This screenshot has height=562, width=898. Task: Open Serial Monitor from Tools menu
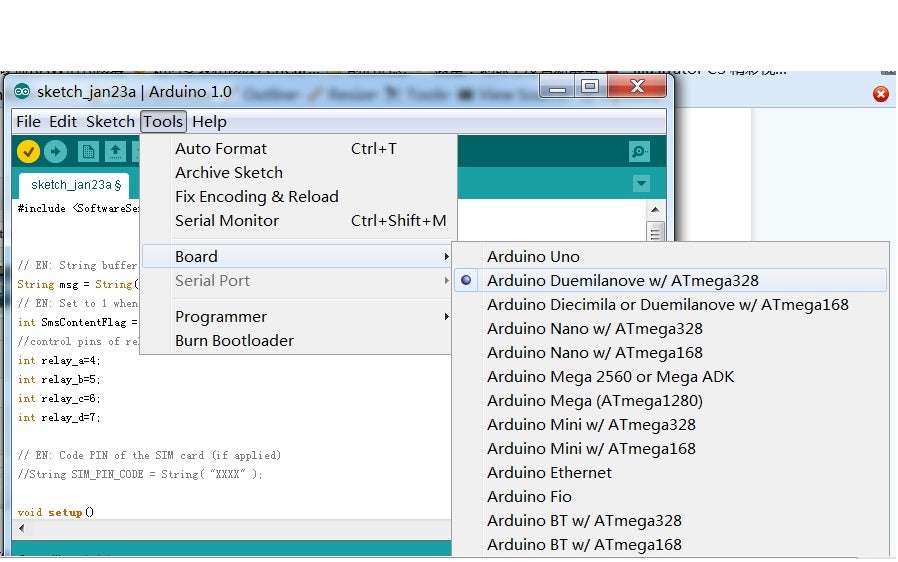pyautogui.click(x=296, y=221)
